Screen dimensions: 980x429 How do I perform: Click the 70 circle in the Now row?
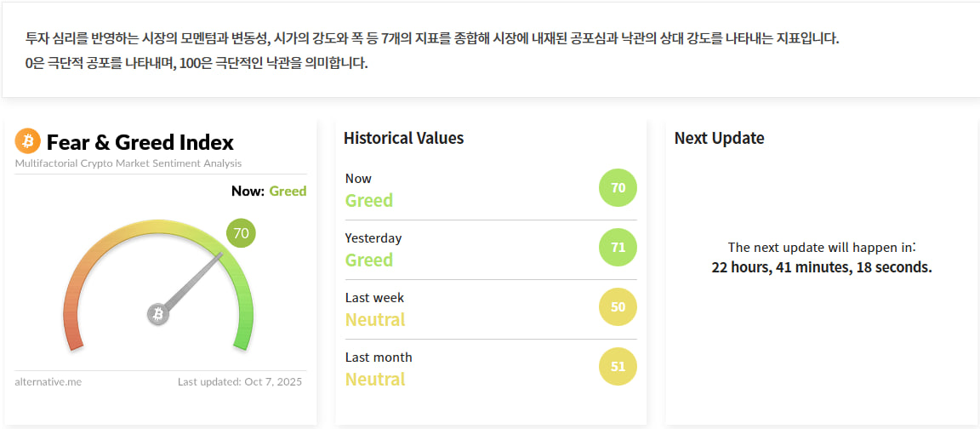[x=618, y=188]
